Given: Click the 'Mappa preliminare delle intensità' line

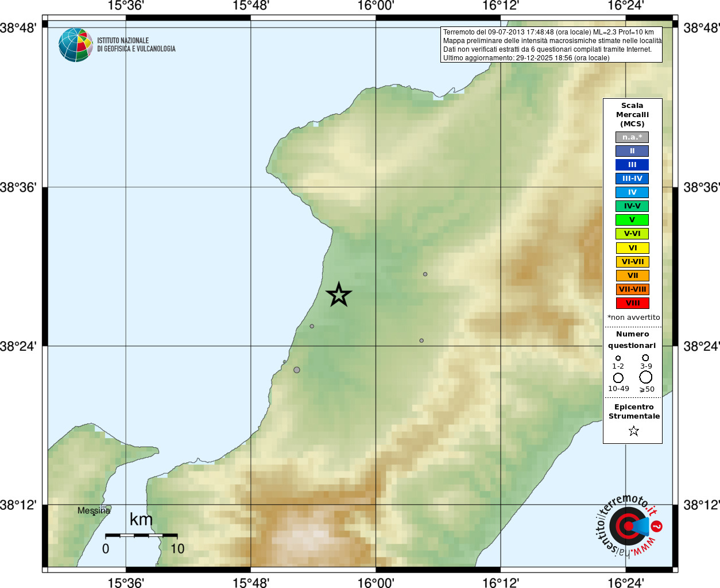Looking at the screenshot, I should (552, 41).
